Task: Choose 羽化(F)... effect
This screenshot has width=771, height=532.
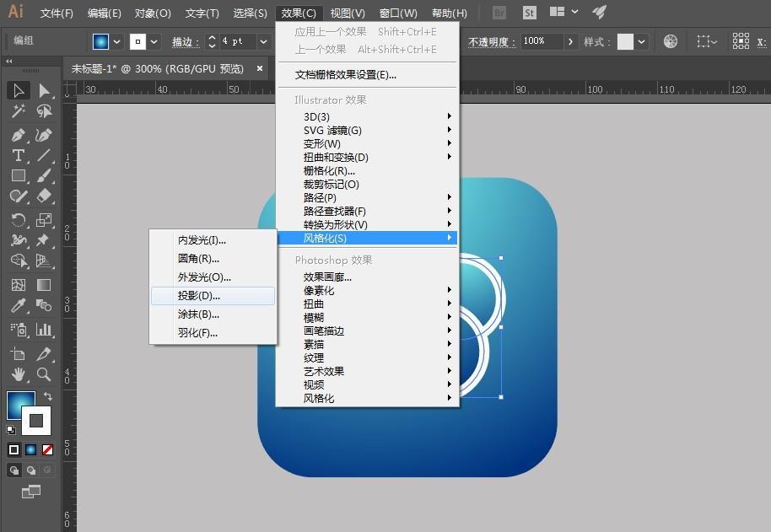Action: coord(213,333)
